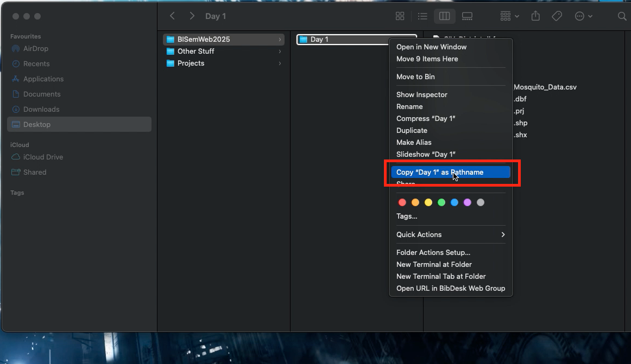Open Downloads in the sidebar
The width and height of the screenshot is (631, 364).
pos(41,109)
